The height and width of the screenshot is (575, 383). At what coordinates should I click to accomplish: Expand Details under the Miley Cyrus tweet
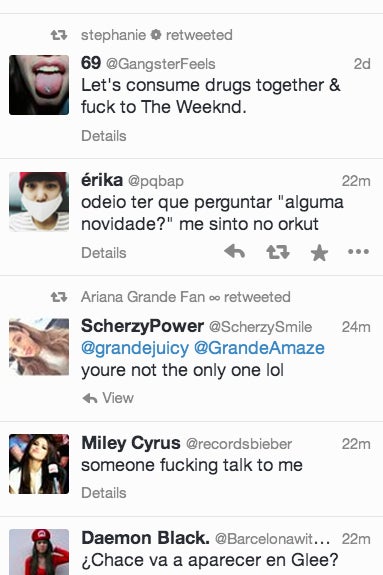tap(104, 493)
